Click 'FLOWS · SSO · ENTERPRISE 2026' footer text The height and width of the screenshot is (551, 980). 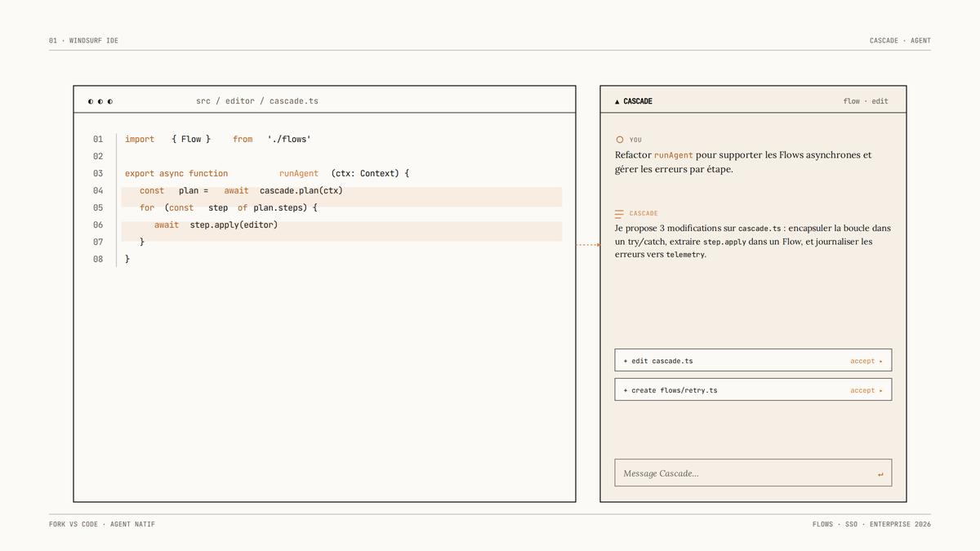[872, 524]
